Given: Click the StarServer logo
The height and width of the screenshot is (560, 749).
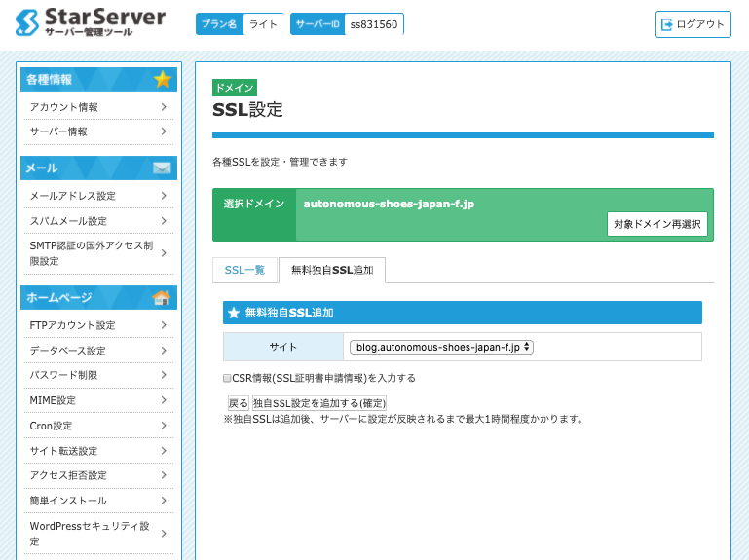Looking at the screenshot, I should [x=91, y=22].
